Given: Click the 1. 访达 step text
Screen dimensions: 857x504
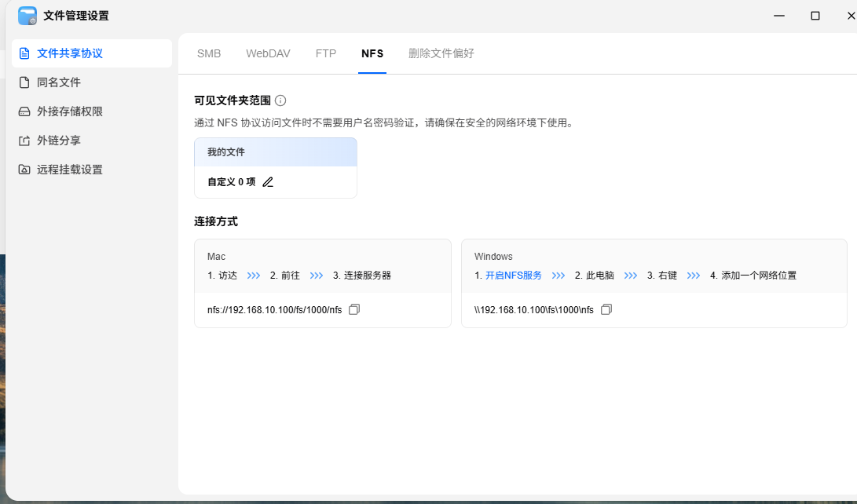Looking at the screenshot, I should (222, 276).
